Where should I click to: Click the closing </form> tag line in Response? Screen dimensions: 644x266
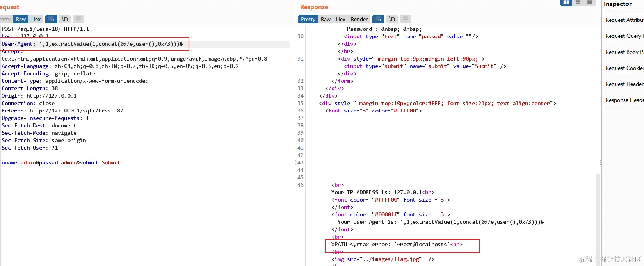(x=342, y=81)
